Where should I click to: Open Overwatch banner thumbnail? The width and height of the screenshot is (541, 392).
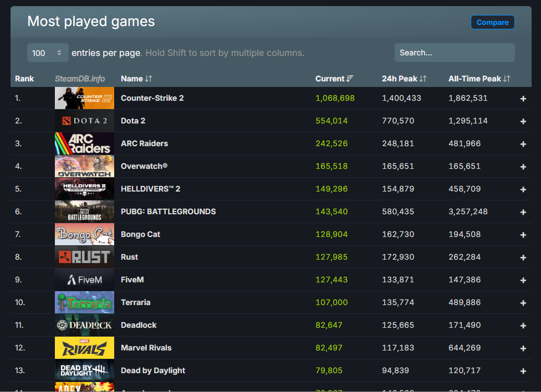point(84,166)
